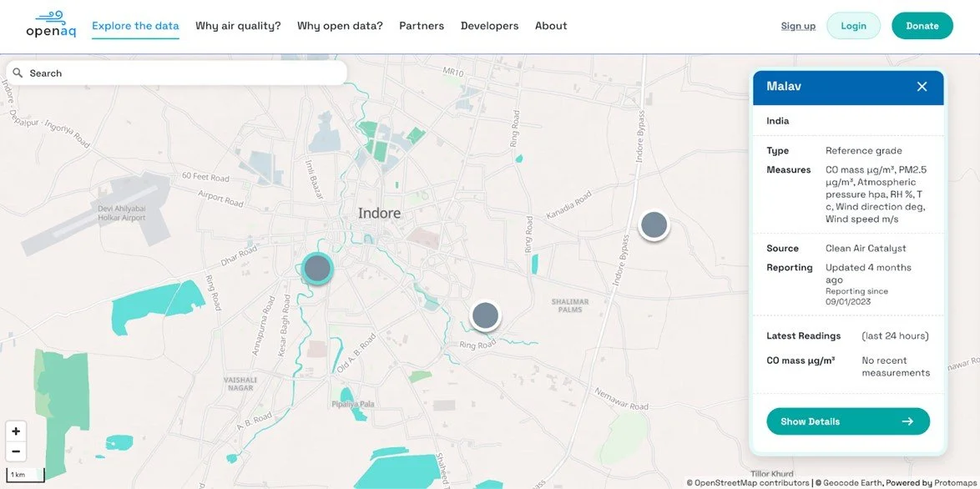Zoom in the map with plus button

[16, 431]
